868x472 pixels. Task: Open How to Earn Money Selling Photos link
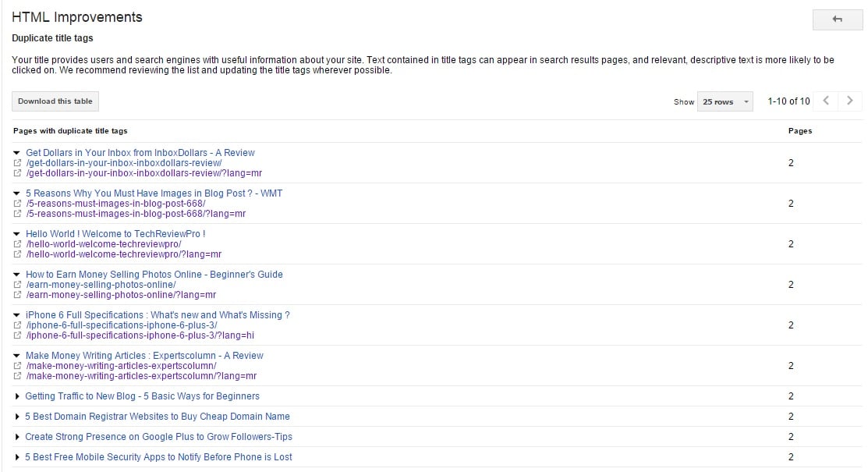[154, 274]
